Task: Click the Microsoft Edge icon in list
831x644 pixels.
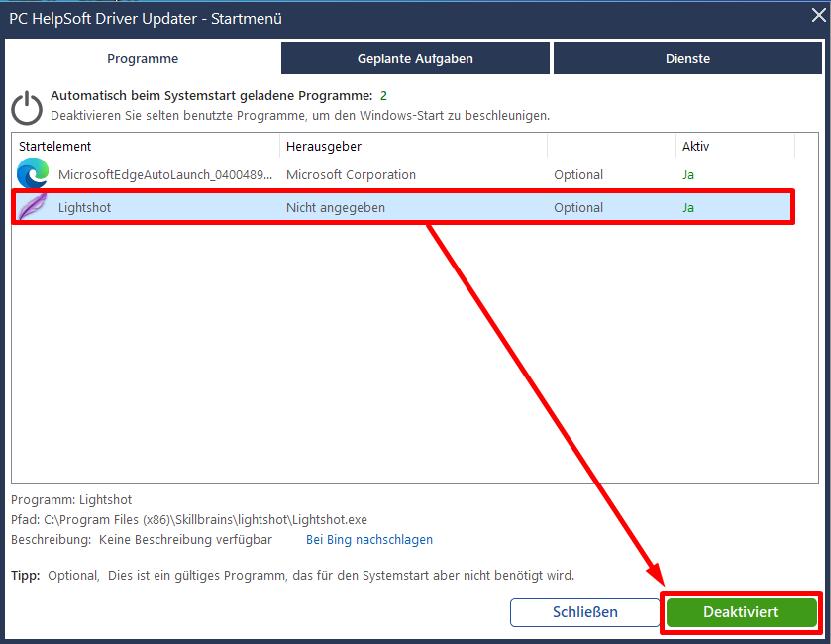Action: pos(33,173)
